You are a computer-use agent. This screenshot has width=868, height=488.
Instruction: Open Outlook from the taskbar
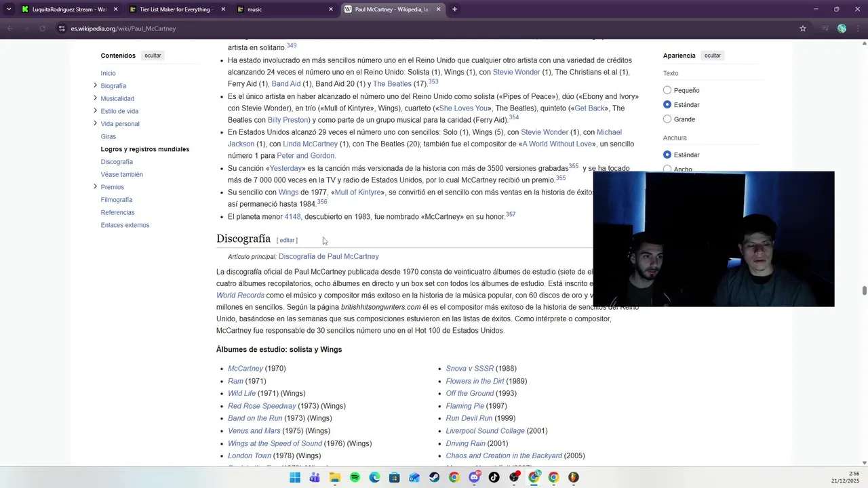click(414, 477)
